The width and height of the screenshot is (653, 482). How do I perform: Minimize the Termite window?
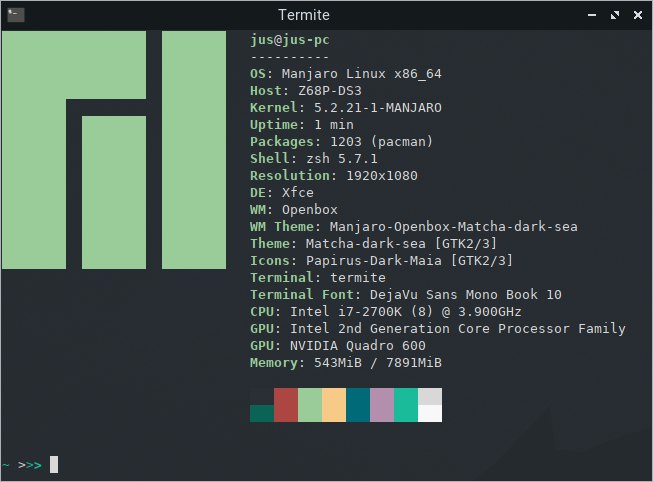[x=592, y=15]
